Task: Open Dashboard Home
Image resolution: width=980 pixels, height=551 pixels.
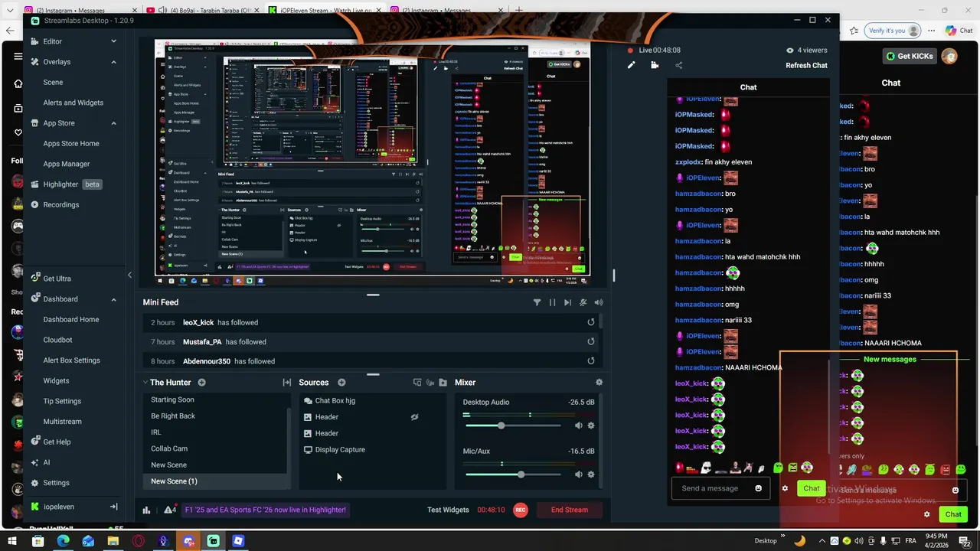Action: [71, 319]
